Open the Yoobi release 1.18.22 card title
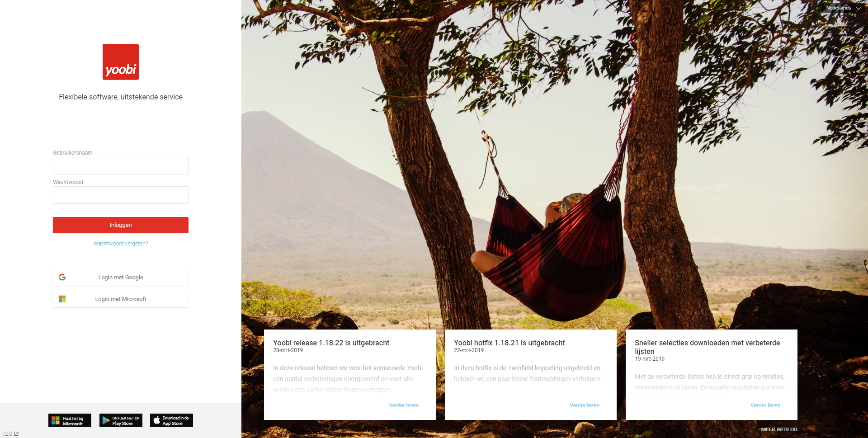 pyautogui.click(x=331, y=343)
